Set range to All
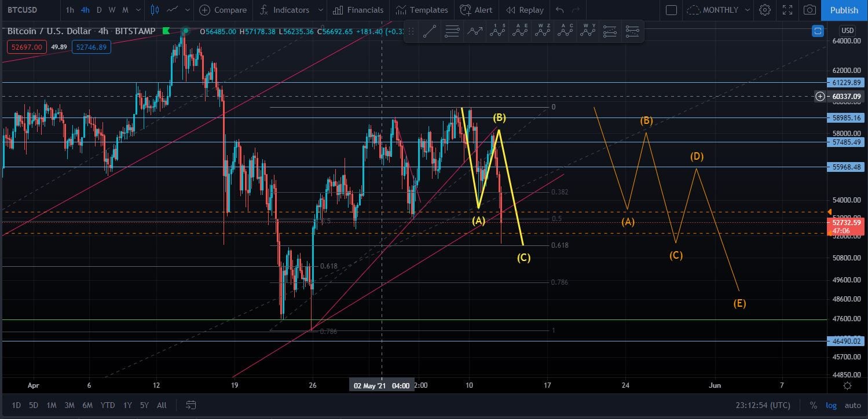 [162, 405]
